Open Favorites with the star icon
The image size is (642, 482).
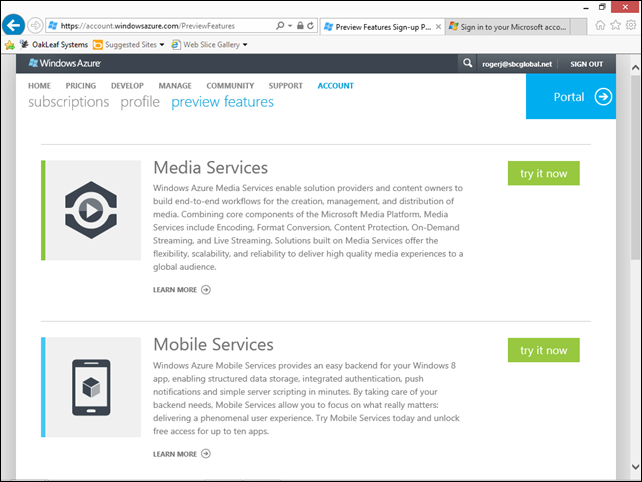[615, 25]
